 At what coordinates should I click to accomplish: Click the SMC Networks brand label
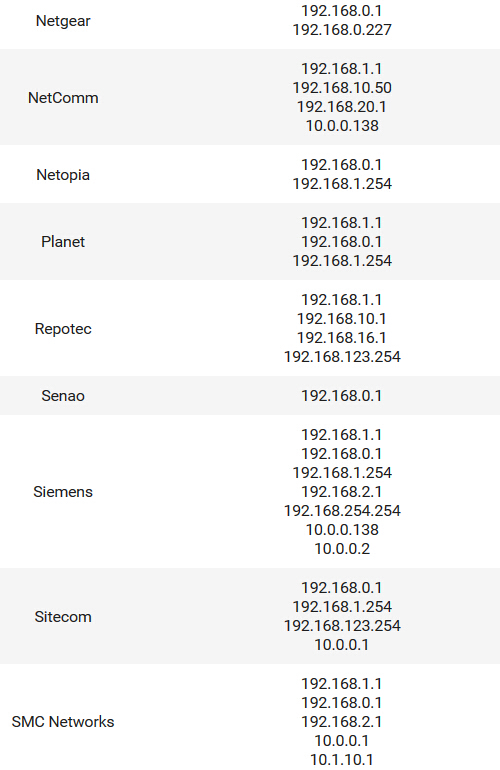click(x=63, y=722)
